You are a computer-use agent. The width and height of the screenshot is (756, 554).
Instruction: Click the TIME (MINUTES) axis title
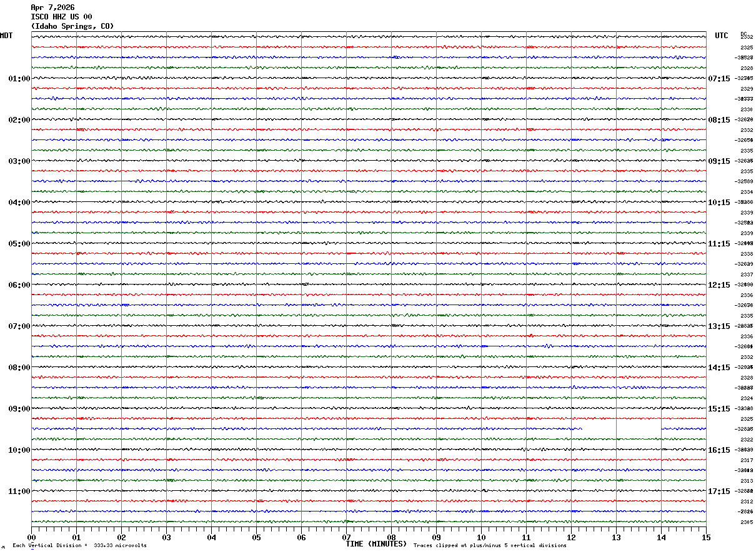pos(376,544)
